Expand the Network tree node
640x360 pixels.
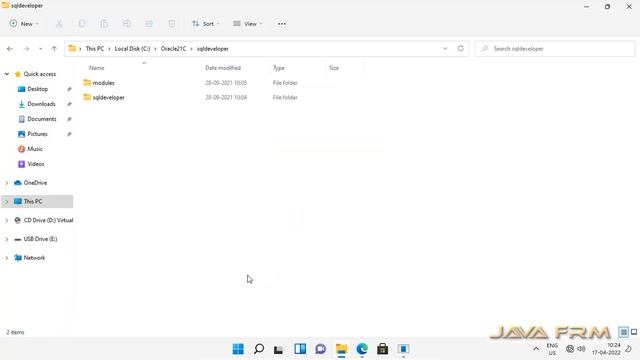tap(7, 258)
